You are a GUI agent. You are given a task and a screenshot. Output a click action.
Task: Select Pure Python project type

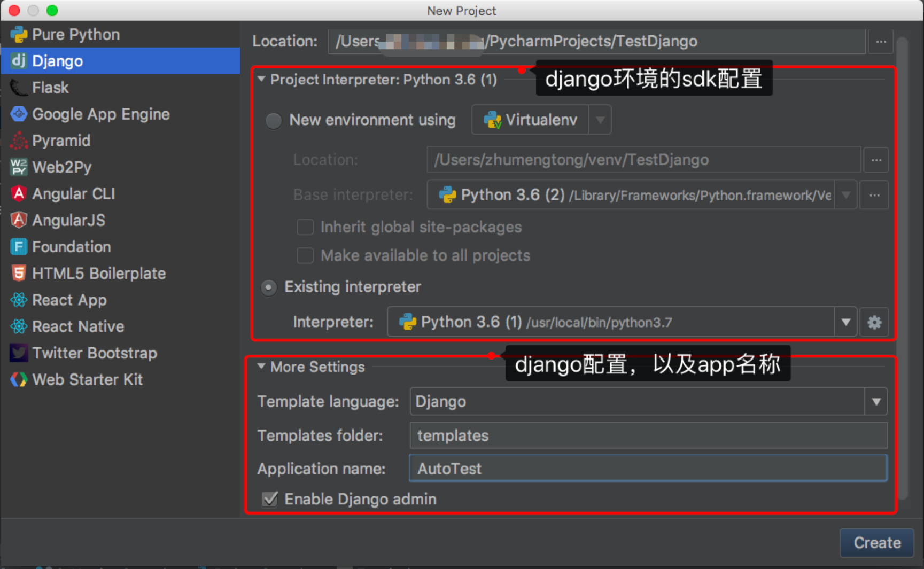(75, 35)
